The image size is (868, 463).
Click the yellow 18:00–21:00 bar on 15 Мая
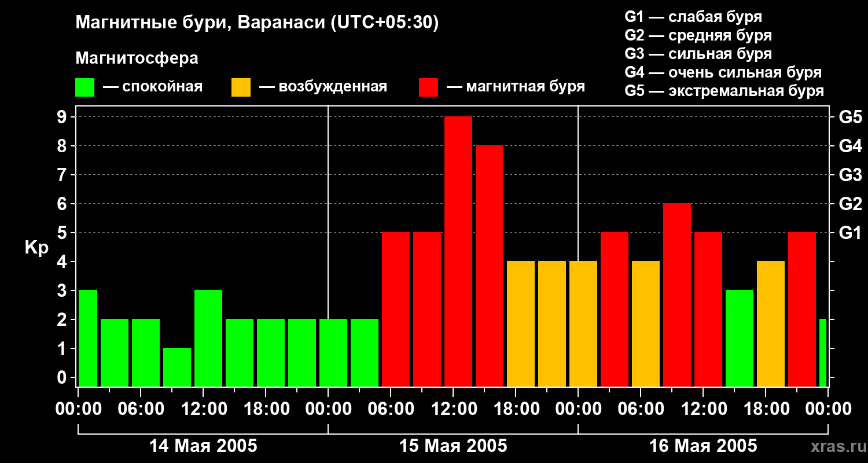tap(521, 324)
